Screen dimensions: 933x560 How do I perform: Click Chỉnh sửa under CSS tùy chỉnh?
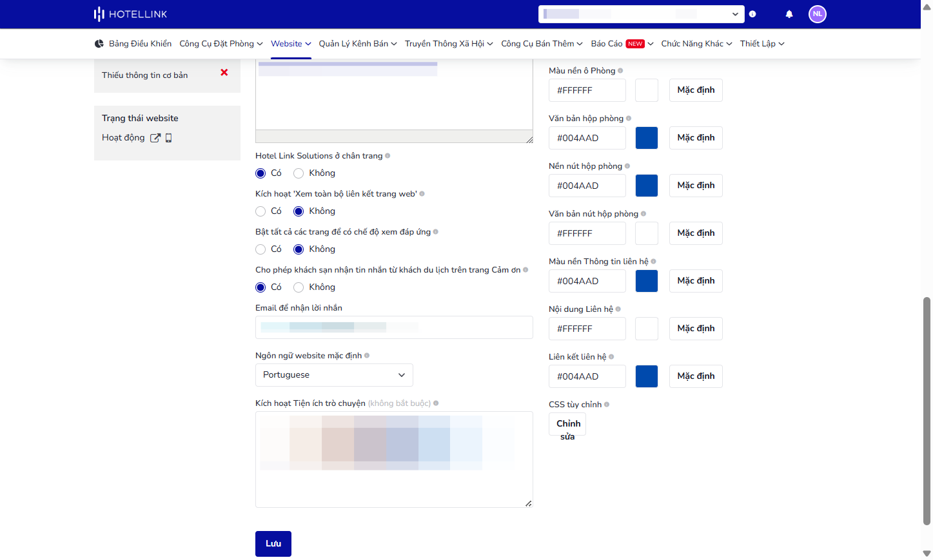click(x=567, y=424)
